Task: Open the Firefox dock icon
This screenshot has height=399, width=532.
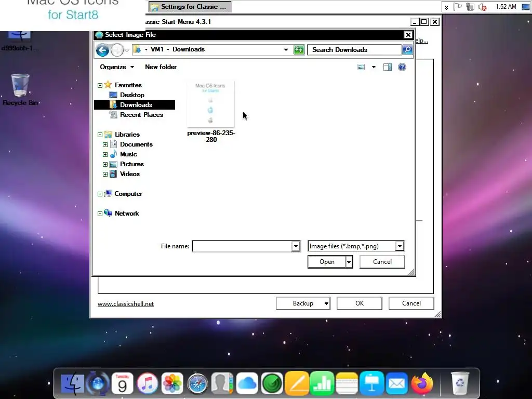Action: [422, 384]
